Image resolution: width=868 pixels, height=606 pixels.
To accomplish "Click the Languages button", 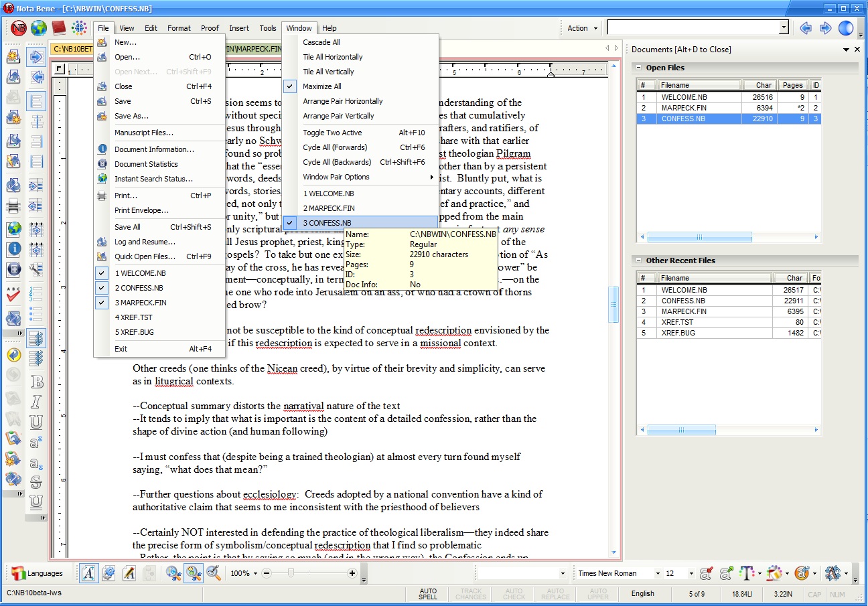I will pyautogui.click(x=38, y=573).
